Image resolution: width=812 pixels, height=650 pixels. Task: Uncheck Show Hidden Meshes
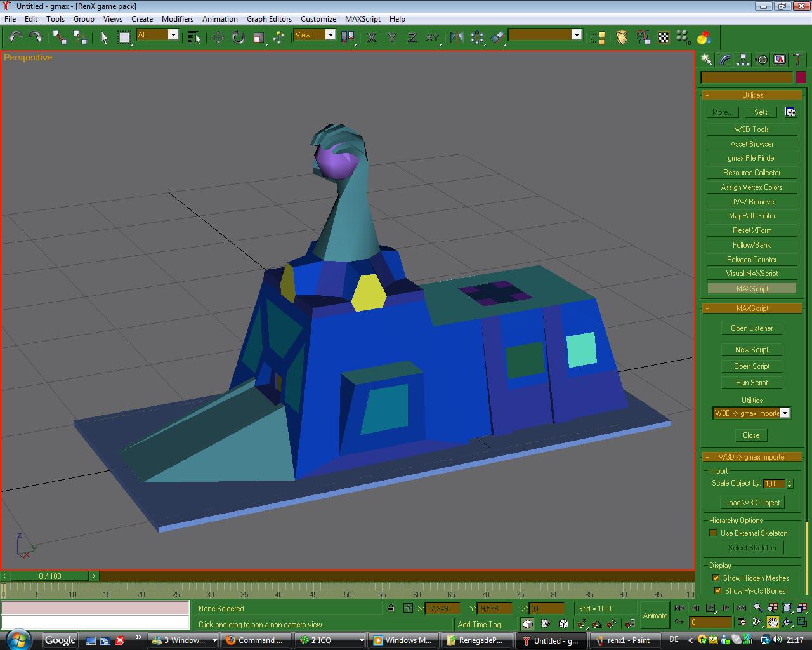pos(716,578)
